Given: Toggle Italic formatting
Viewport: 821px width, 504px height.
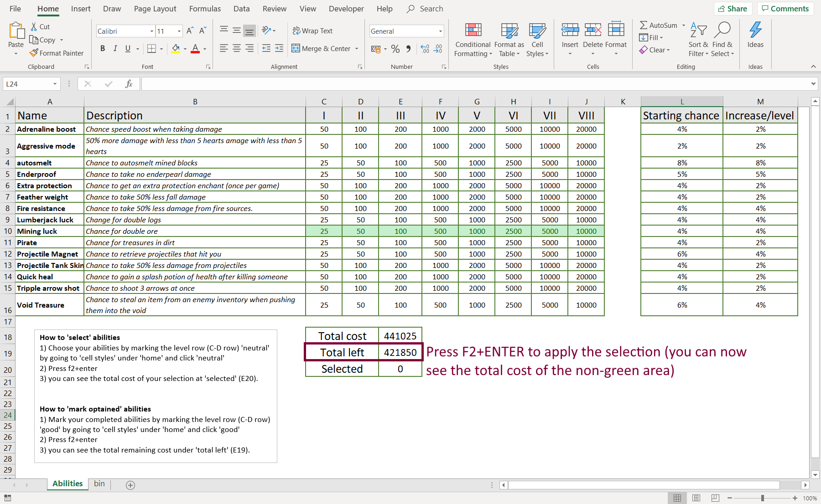Looking at the screenshot, I should click(x=115, y=48).
